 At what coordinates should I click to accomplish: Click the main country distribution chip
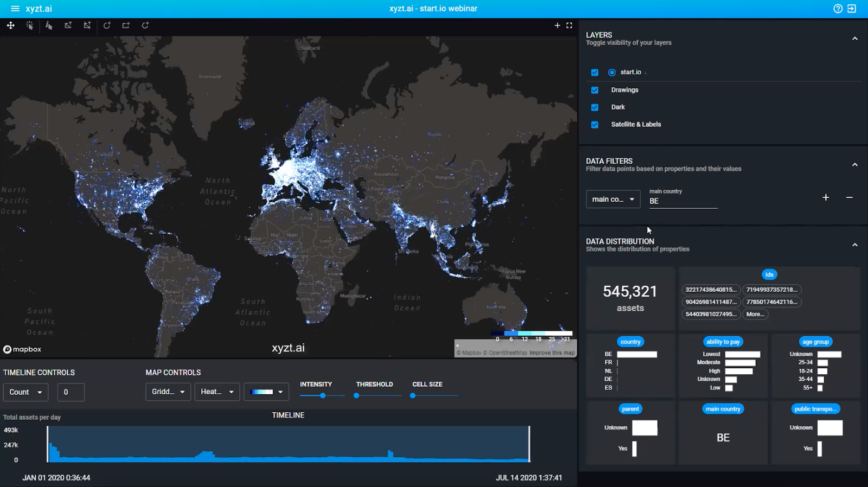723,409
